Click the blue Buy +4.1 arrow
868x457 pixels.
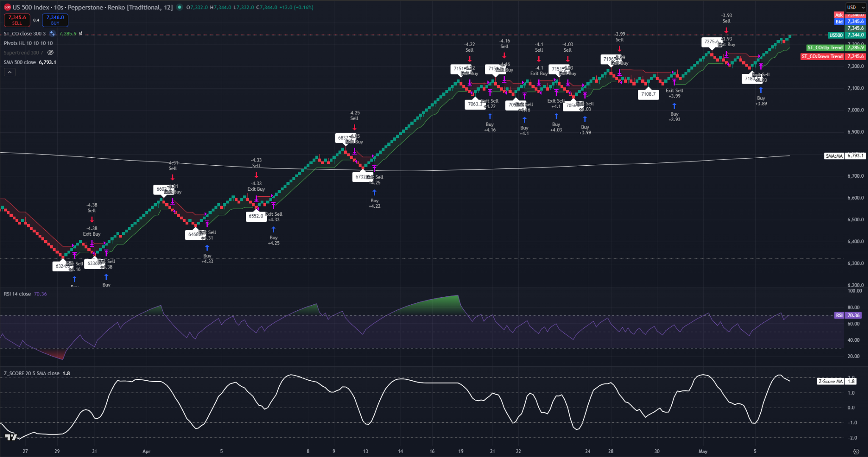pyautogui.click(x=524, y=120)
